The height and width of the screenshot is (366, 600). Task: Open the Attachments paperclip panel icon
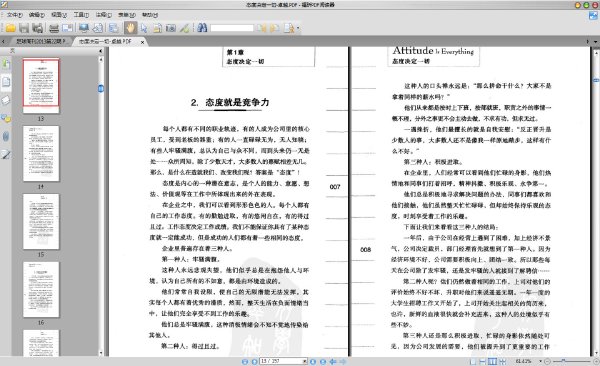coord(6,136)
